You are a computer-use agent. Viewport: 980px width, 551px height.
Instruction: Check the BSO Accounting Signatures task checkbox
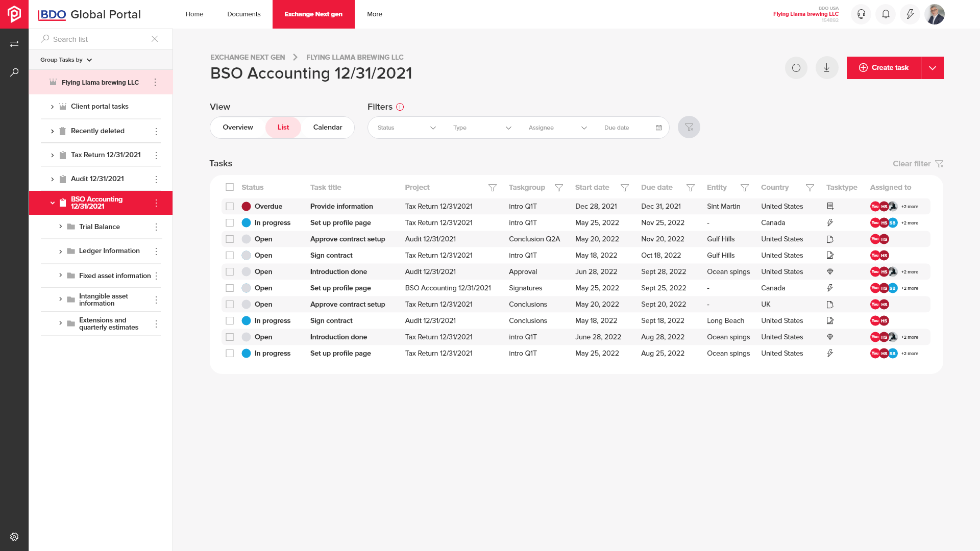click(230, 288)
